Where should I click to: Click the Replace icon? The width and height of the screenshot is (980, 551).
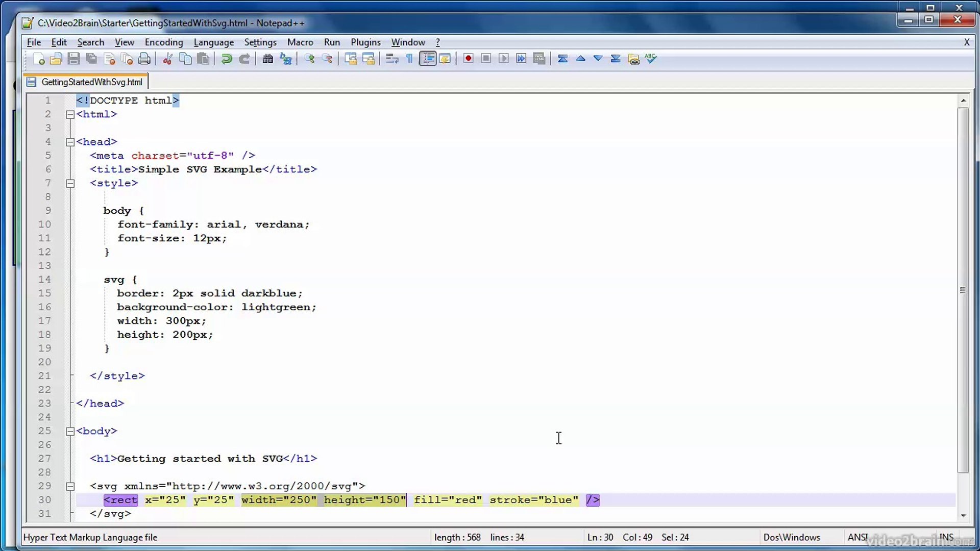286,59
